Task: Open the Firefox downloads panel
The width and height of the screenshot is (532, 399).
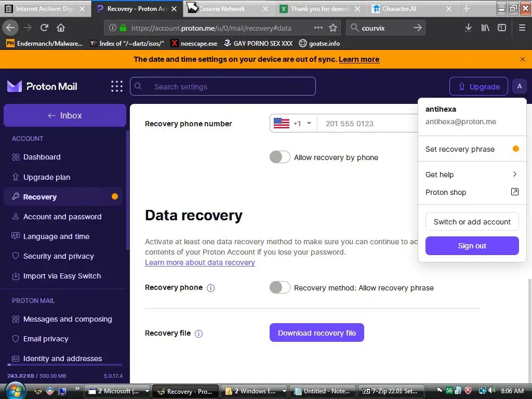Action: (x=468, y=28)
